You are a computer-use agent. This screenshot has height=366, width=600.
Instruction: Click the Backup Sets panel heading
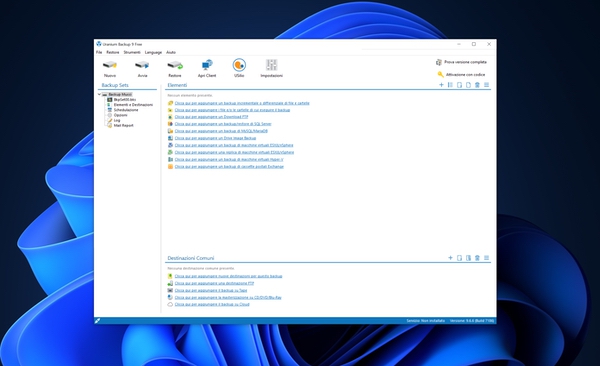click(115, 85)
